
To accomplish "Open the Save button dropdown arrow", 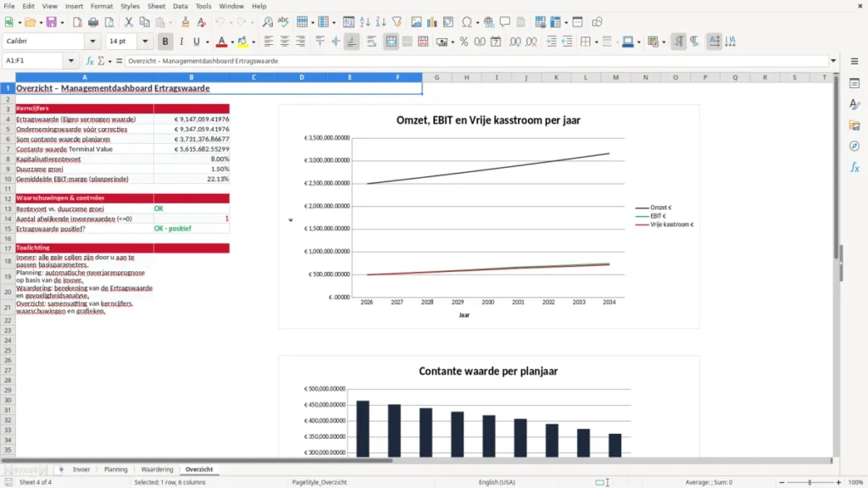I will coord(62,22).
